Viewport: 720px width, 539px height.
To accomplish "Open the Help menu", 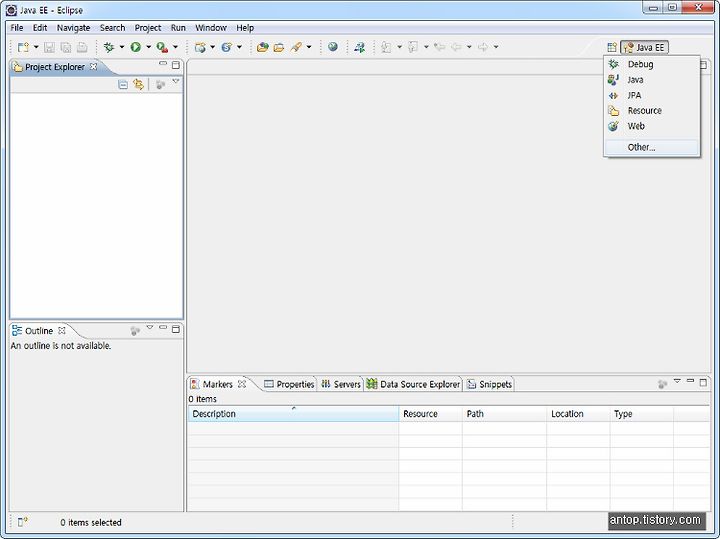I will (x=245, y=28).
